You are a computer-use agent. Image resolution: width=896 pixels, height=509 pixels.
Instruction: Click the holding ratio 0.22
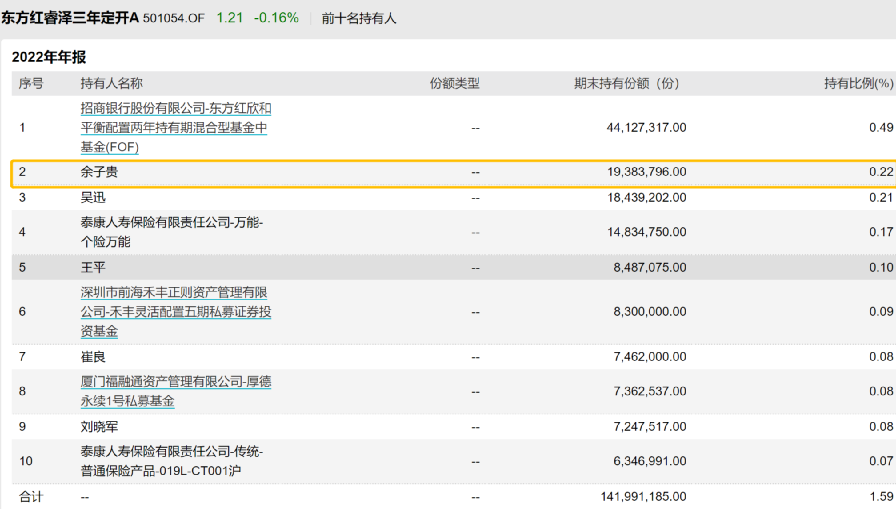[x=881, y=172]
